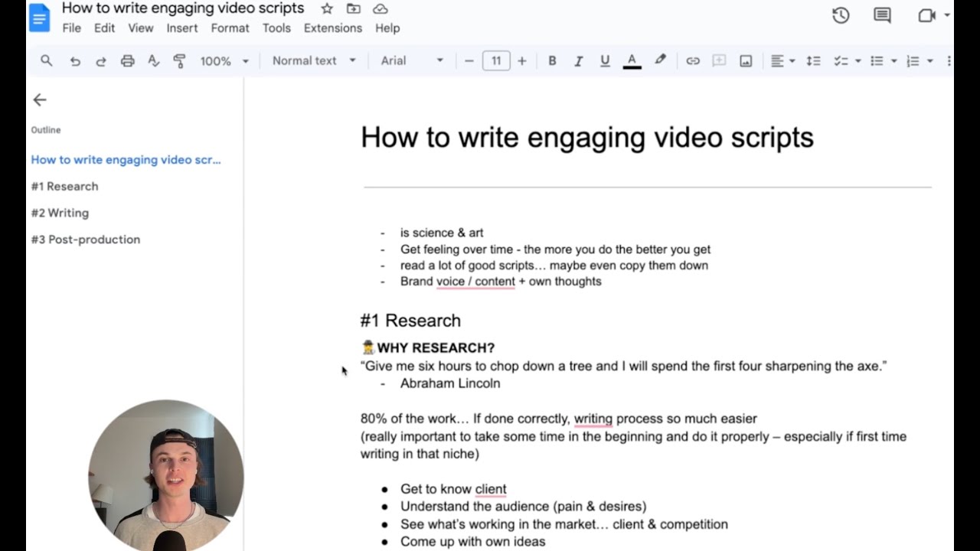Screen dimensions: 980x551
Task: Check cloud save status icon
Action: [380, 8]
